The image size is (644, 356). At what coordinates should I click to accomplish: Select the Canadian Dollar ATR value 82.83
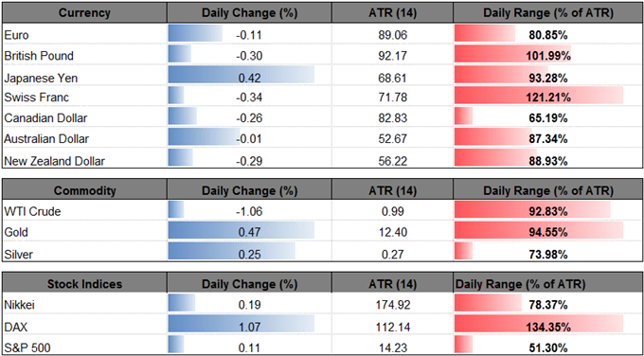[393, 118]
